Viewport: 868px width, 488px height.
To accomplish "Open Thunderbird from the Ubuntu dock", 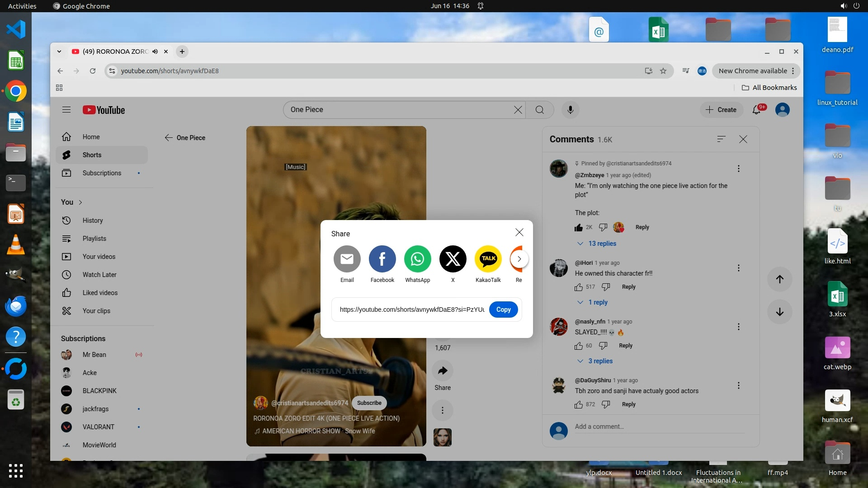I will pos(16,306).
